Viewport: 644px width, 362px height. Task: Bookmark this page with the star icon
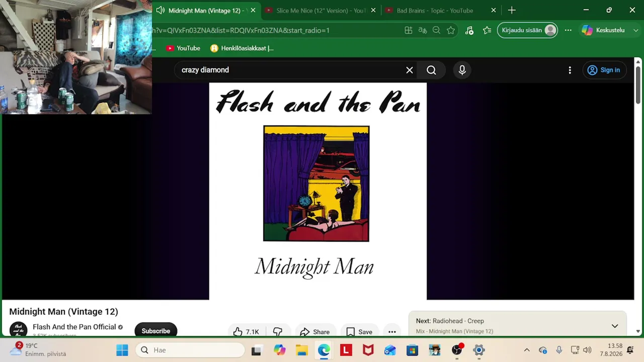[x=451, y=30]
